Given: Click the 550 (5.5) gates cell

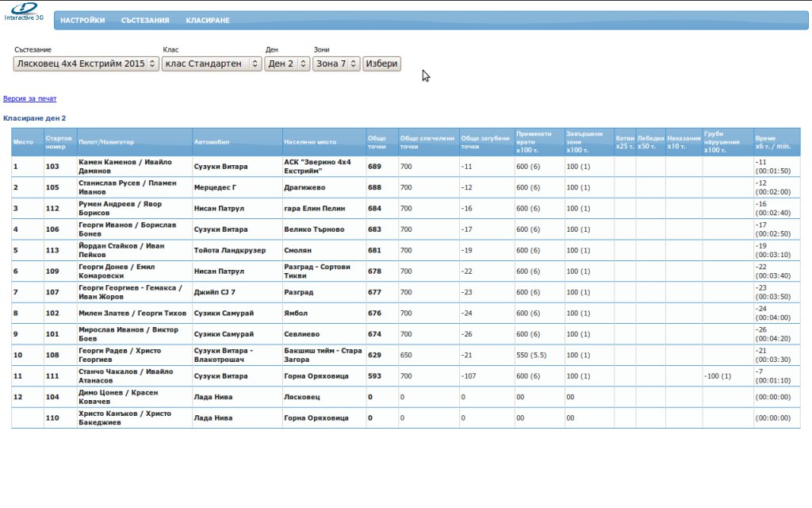Looking at the screenshot, I should coord(539,355).
